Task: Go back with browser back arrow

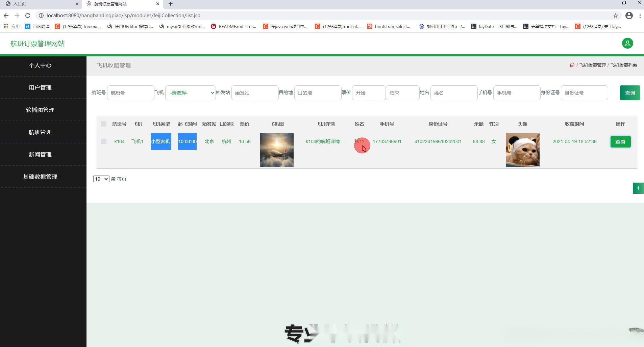Action: tap(6, 16)
